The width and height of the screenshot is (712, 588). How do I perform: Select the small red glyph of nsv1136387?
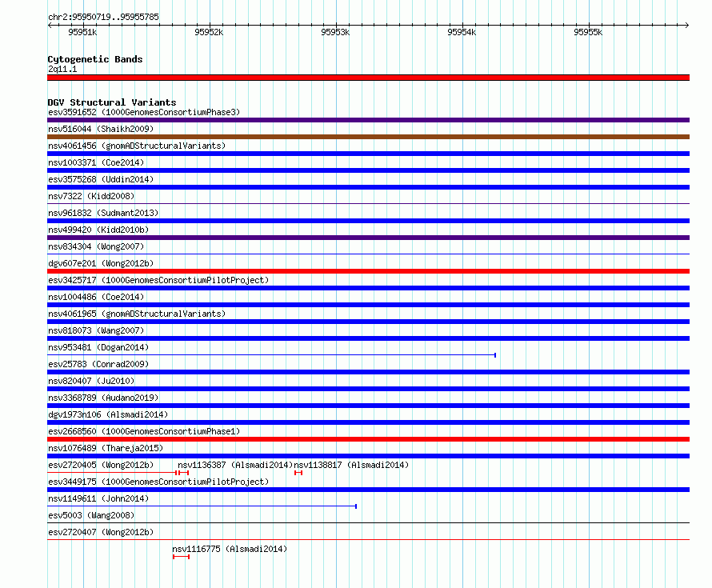click(x=183, y=473)
